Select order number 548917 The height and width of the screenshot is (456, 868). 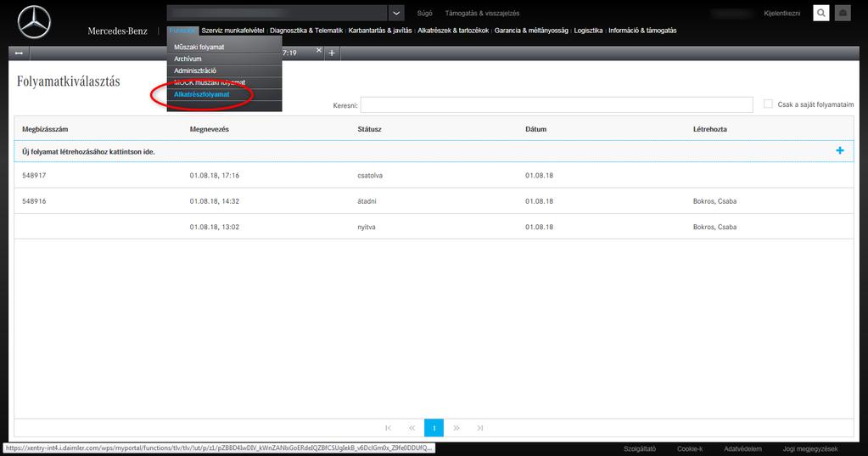point(34,175)
